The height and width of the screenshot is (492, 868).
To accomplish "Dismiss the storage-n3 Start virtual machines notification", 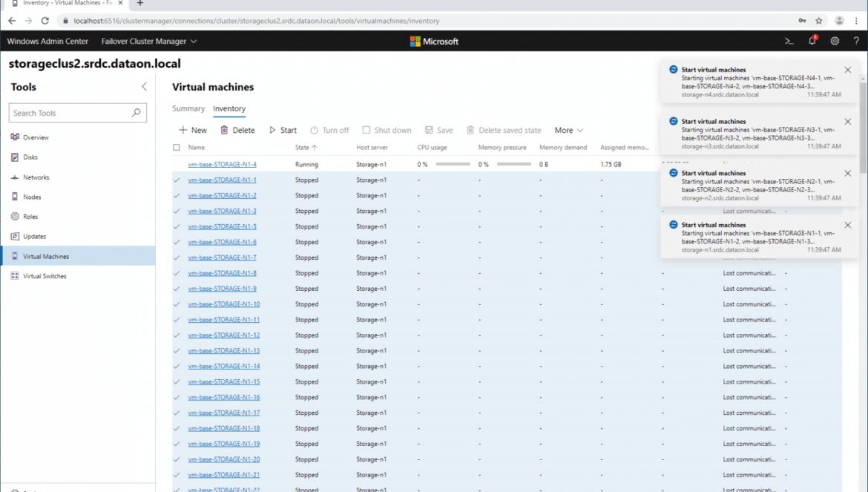I will click(x=847, y=121).
